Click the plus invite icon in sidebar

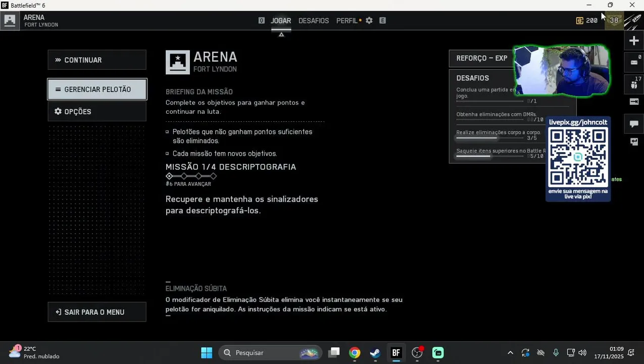click(x=634, y=41)
